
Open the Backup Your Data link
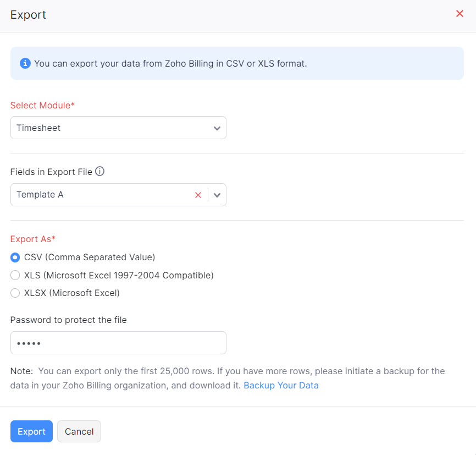[281, 385]
